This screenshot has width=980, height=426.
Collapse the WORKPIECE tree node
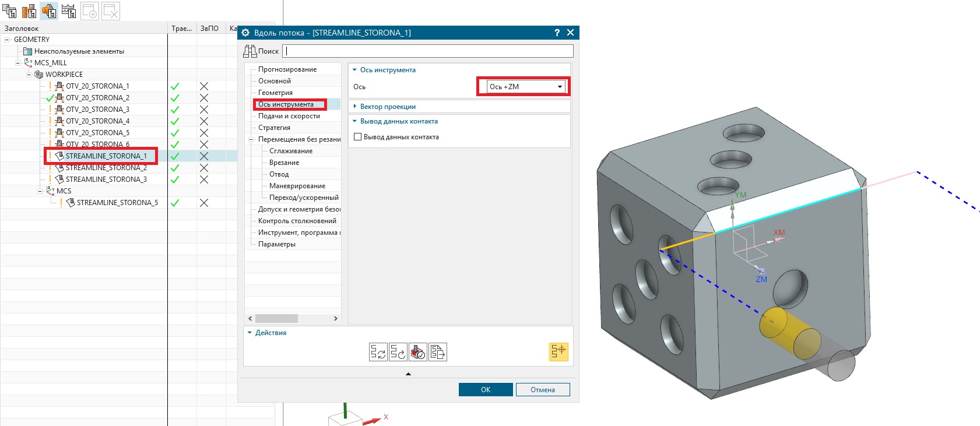tap(29, 75)
